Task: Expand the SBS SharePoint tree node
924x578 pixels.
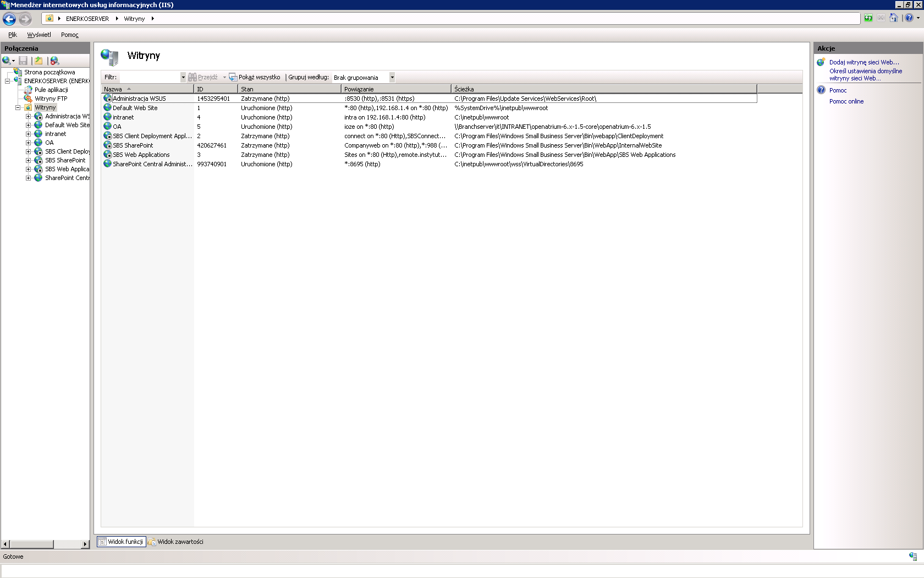Action: [28, 160]
